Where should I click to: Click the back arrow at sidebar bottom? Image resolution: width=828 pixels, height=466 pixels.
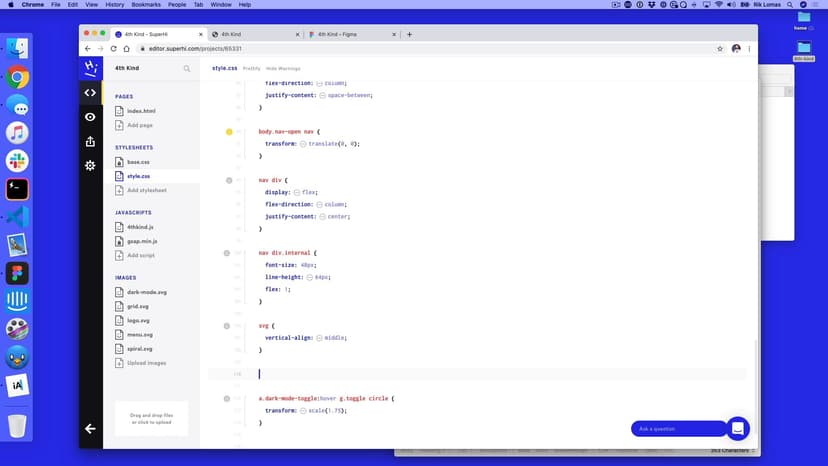tap(90, 428)
